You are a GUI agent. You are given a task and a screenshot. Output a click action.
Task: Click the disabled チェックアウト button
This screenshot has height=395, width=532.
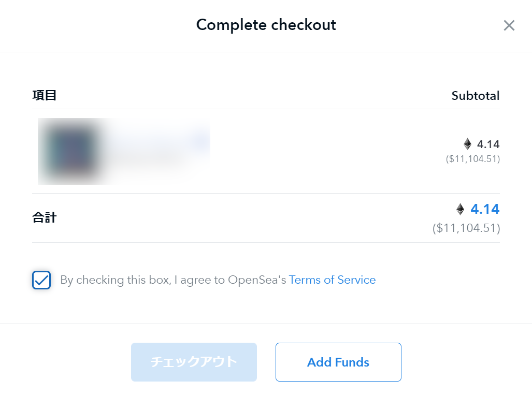point(194,362)
